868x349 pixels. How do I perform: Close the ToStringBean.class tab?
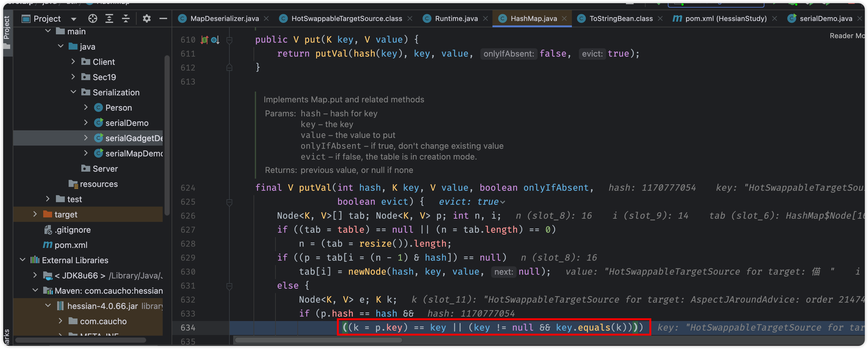point(660,18)
